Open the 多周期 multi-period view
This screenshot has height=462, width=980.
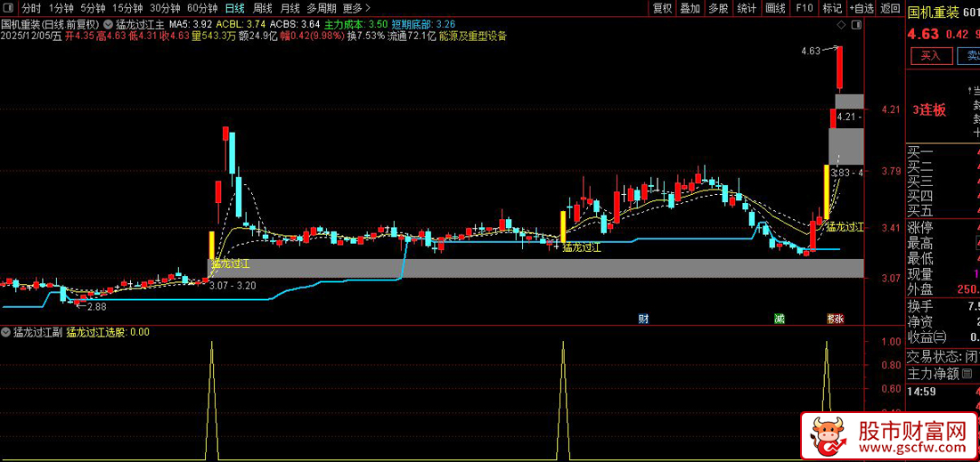click(322, 8)
